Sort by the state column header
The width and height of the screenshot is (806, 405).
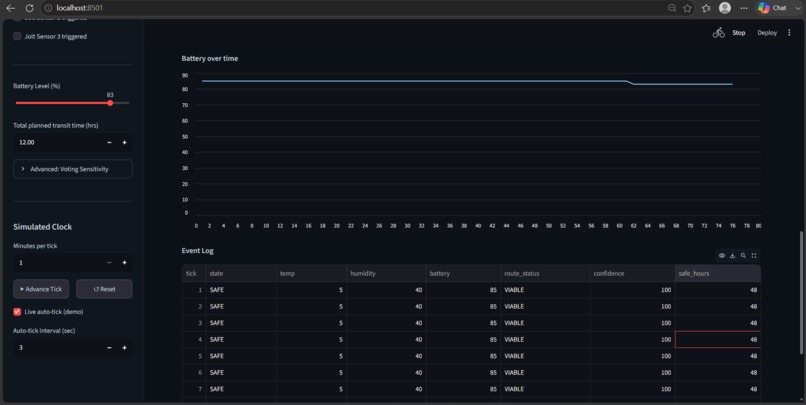pos(241,273)
